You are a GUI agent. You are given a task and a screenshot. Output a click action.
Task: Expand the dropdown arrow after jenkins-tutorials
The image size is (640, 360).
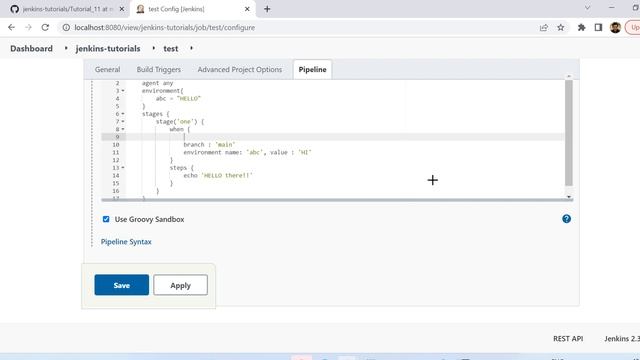[153, 48]
